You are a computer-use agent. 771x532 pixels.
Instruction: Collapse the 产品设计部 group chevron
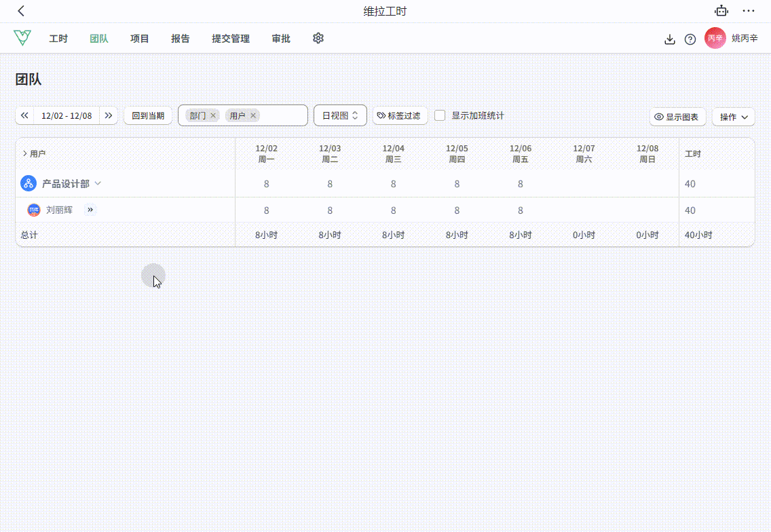point(98,183)
